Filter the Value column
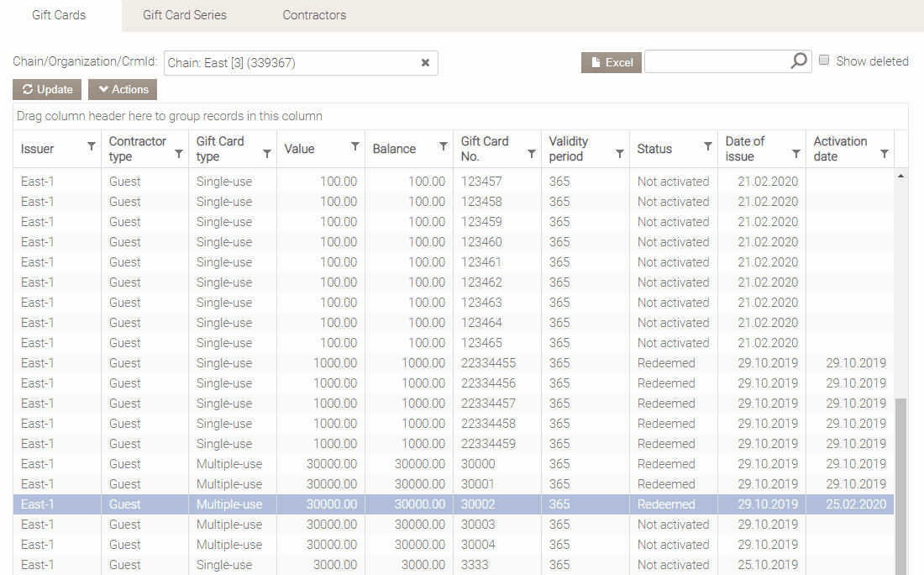924x575 pixels. pos(355,147)
